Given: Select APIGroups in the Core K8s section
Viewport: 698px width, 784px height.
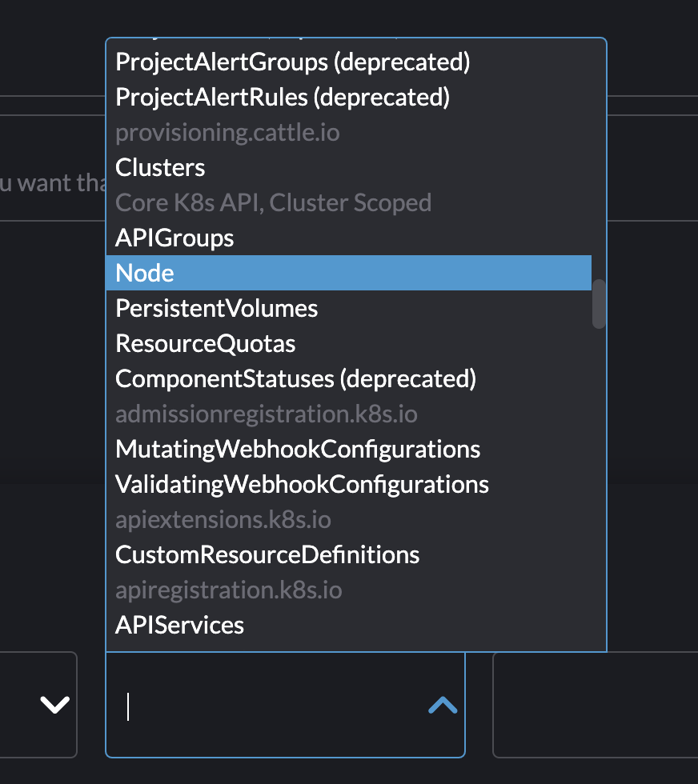Looking at the screenshot, I should (174, 238).
